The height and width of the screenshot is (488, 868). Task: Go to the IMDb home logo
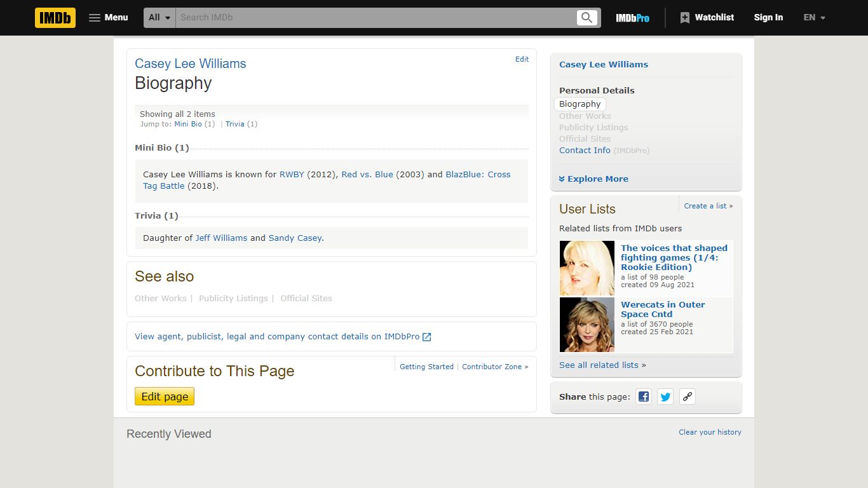point(55,18)
